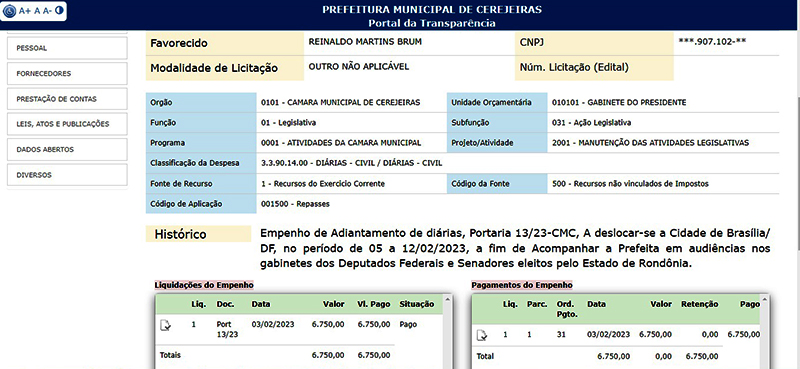Click the Pagamentos do Empenho heading
Viewport: 800px width, 369px height.
click(521, 285)
